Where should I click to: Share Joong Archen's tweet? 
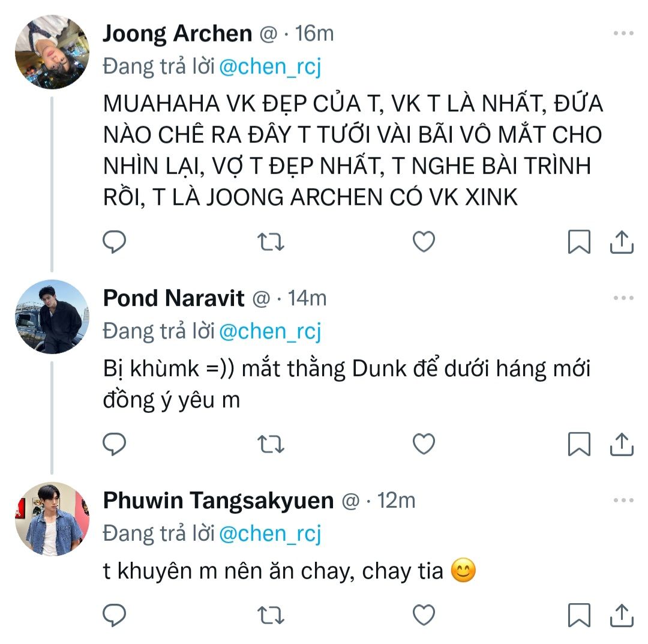pyautogui.click(x=622, y=241)
